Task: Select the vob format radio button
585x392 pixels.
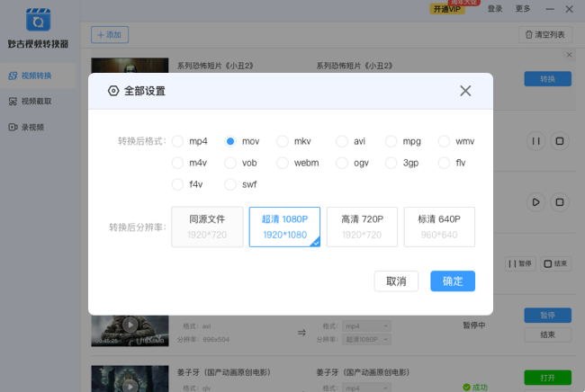Action: click(230, 163)
